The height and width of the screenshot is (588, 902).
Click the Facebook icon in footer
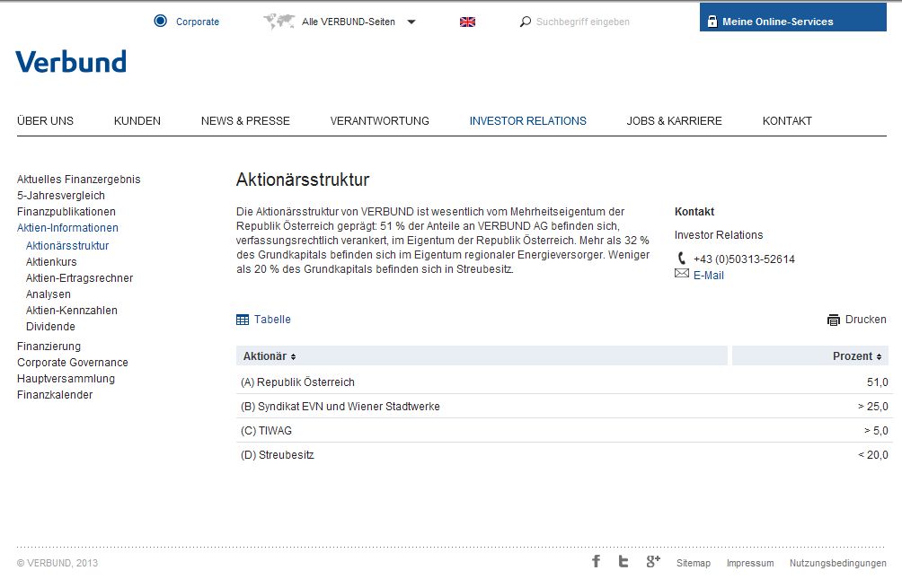pyautogui.click(x=596, y=561)
